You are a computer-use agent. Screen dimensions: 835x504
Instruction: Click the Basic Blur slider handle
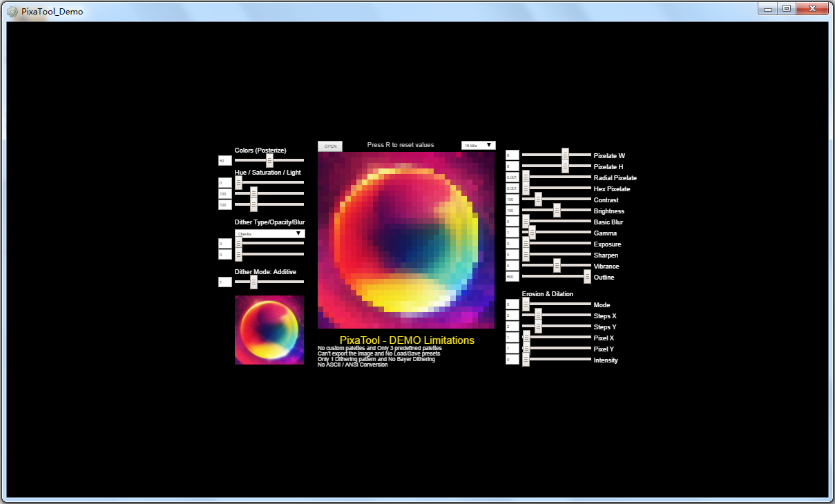(x=526, y=222)
